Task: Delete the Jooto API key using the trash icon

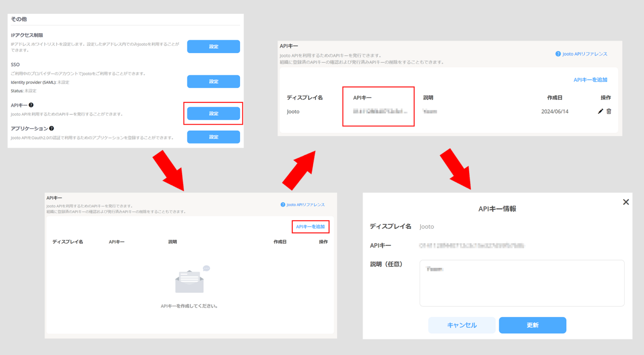Action: tap(609, 111)
